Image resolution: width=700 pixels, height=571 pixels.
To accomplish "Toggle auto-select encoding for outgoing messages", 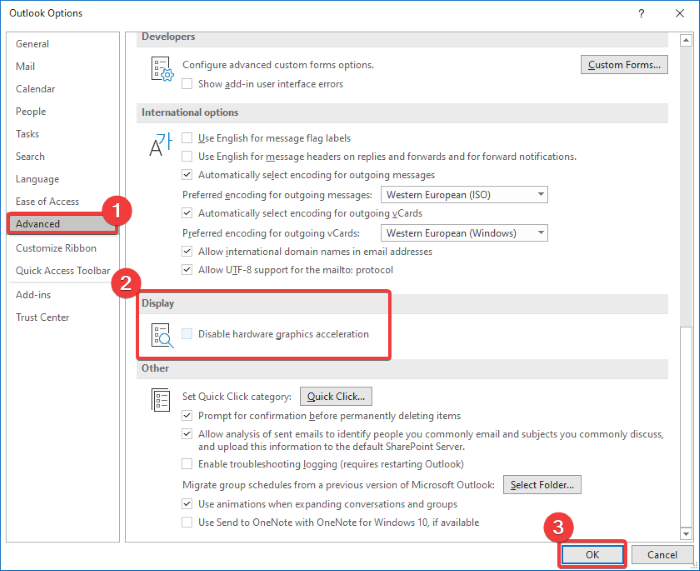I will click(187, 175).
